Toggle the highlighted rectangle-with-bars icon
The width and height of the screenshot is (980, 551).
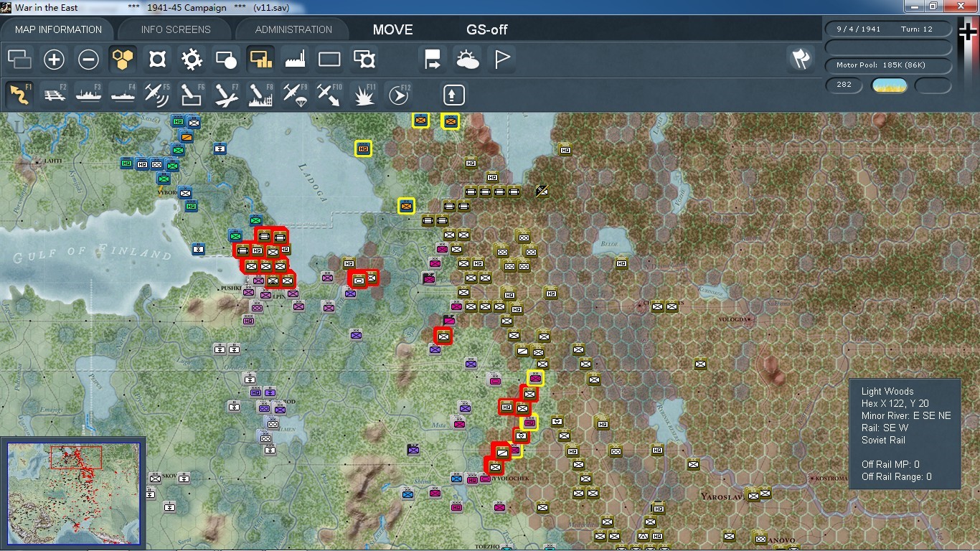pyautogui.click(x=260, y=60)
